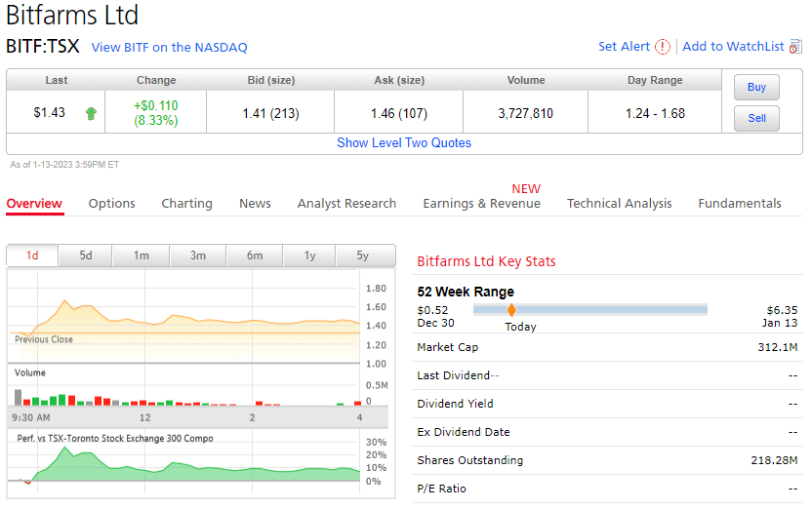This screenshot has height=509, width=812.
Task: Click the Market Cap value 312.1M
Action: tap(778, 347)
